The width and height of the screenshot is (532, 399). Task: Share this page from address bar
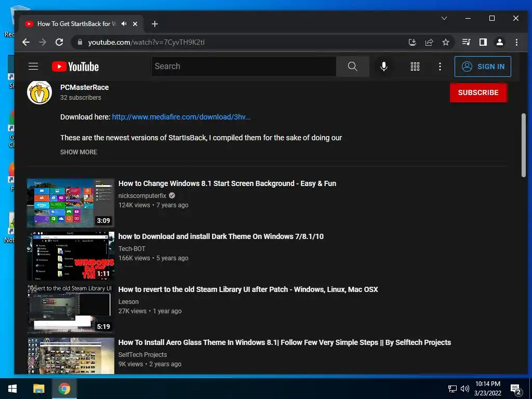click(x=429, y=42)
